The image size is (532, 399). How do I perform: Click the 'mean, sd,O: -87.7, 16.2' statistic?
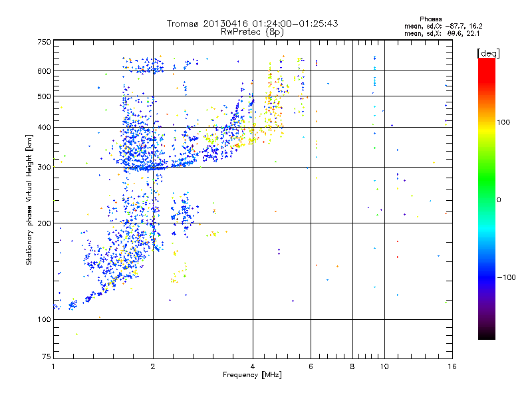[x=443, y=26]
